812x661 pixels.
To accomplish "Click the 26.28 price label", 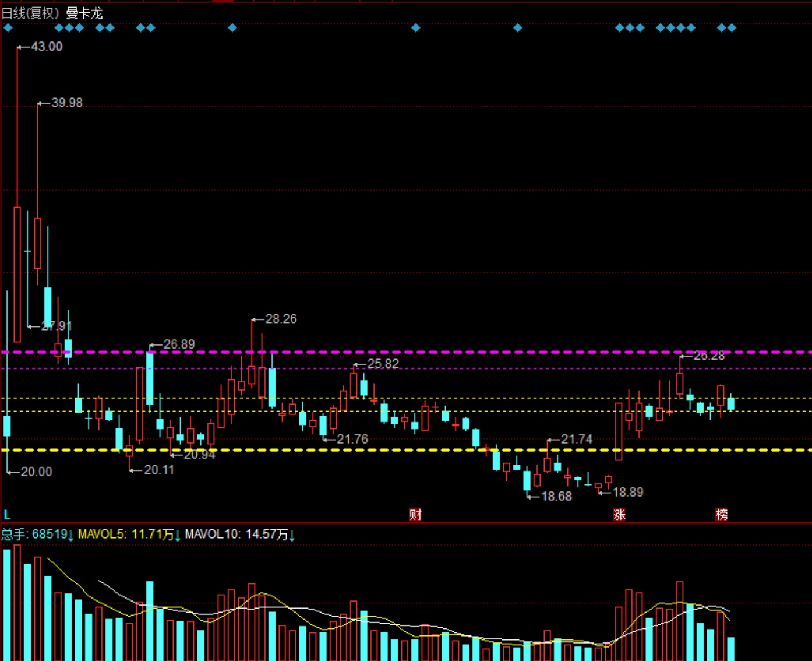I will point(709,356).
